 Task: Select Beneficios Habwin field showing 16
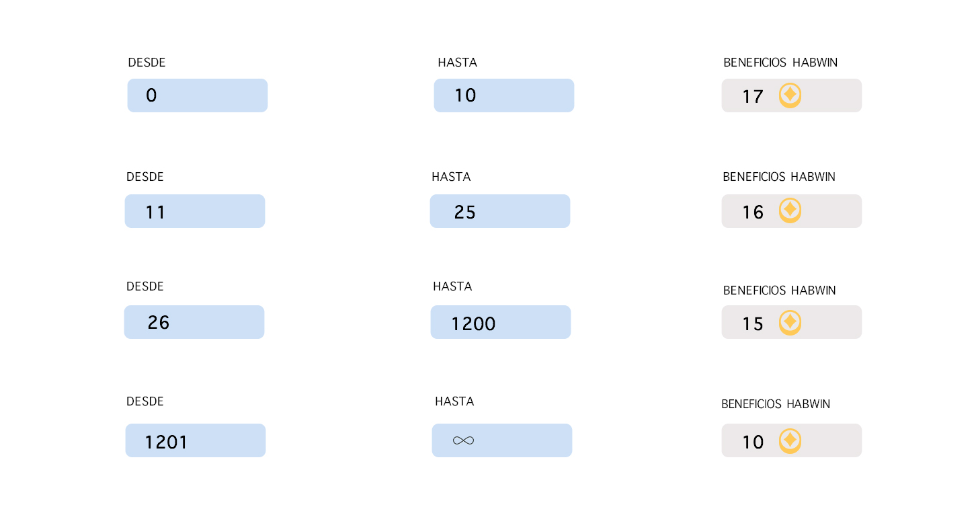[792, 211]
